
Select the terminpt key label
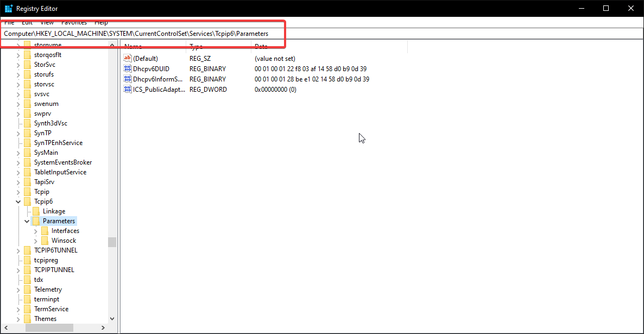(46, 299)
